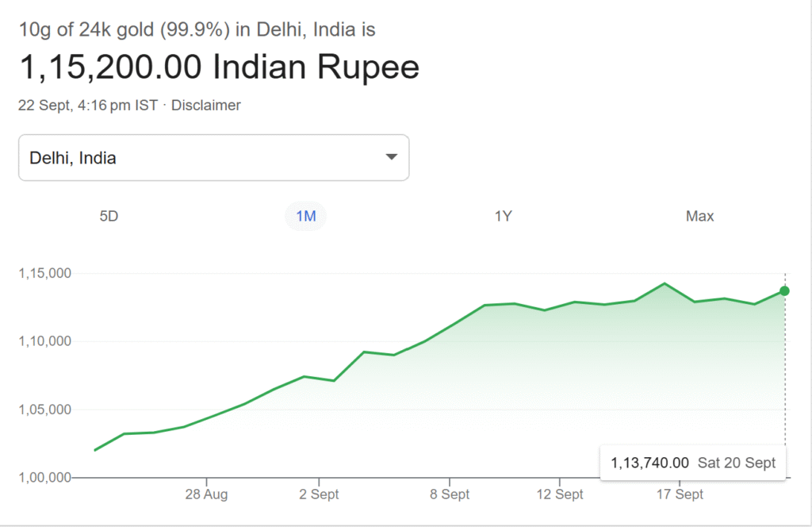812x527 pixels.
Task: Click the 28 Aug date label
Action: [206, 494]
